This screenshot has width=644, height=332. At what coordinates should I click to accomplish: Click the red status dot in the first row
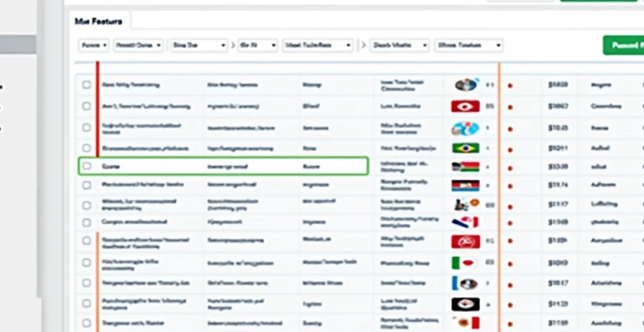pyautogui.click(x=510, y=85)
